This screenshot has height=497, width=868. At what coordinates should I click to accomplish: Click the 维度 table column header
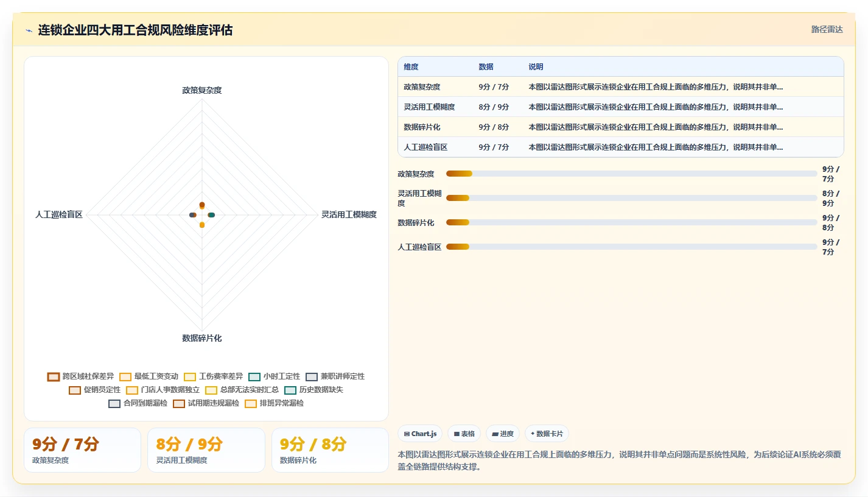point(411,67)
